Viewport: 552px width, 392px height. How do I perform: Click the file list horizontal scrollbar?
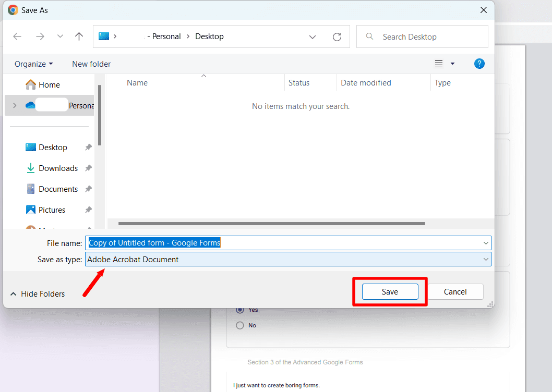click(x=272, y=224)
